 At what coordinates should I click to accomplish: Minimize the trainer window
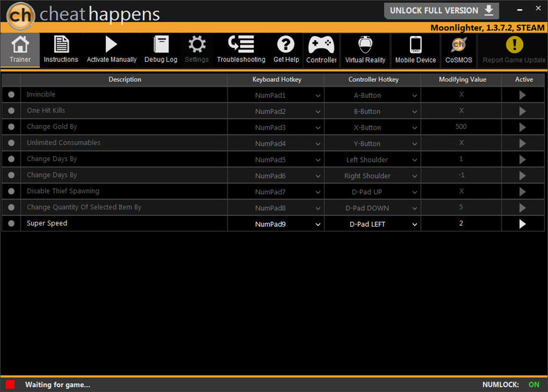click(x=520, y=10)
